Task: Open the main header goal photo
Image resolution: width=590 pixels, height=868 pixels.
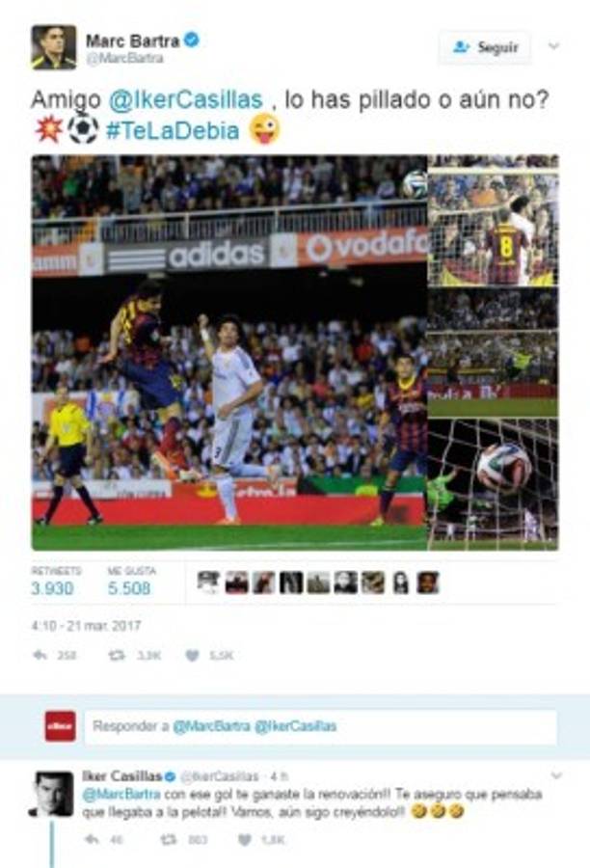Action: tap(229, 353)
